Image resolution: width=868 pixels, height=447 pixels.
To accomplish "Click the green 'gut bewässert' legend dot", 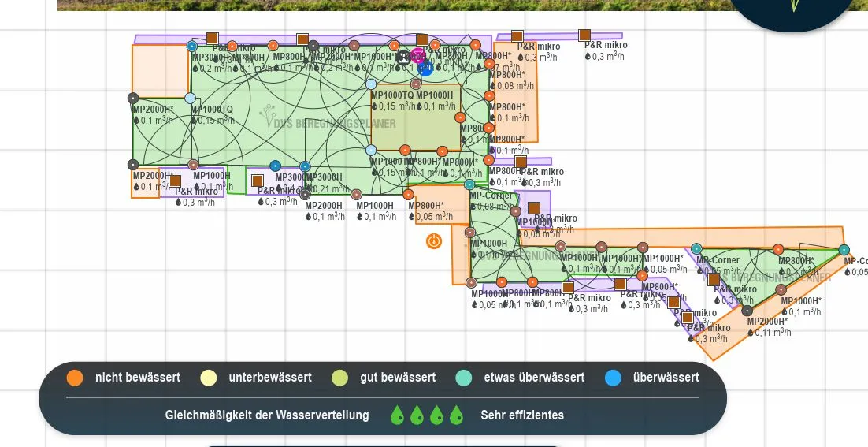I will tap(340, 378).
